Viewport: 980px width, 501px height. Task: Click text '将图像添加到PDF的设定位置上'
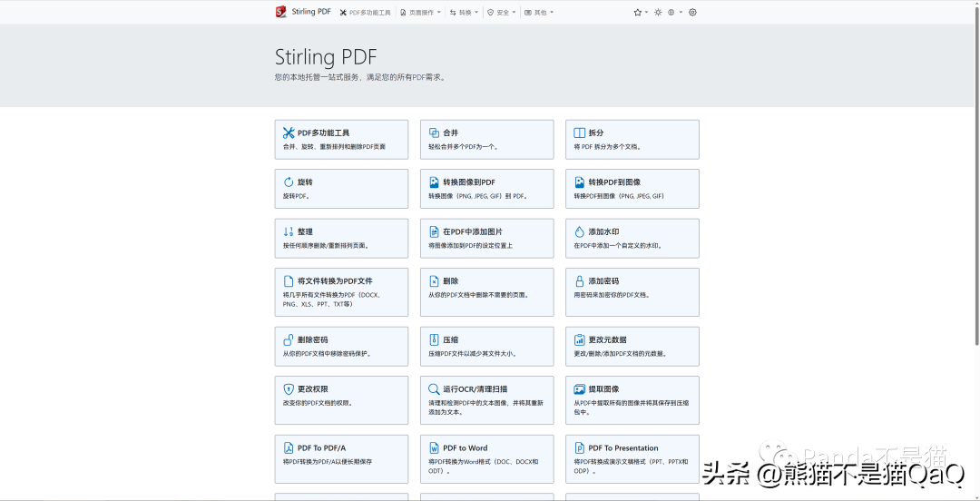(471, 246)
